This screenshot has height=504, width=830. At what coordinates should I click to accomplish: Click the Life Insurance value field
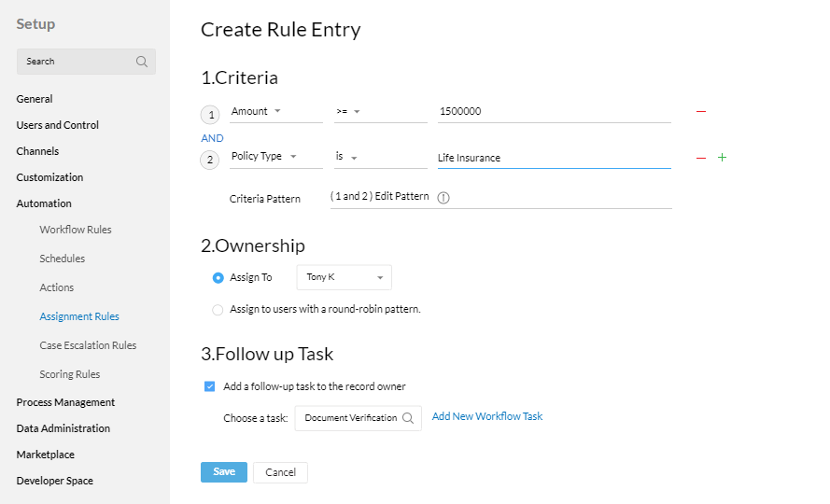pos(555,158)
